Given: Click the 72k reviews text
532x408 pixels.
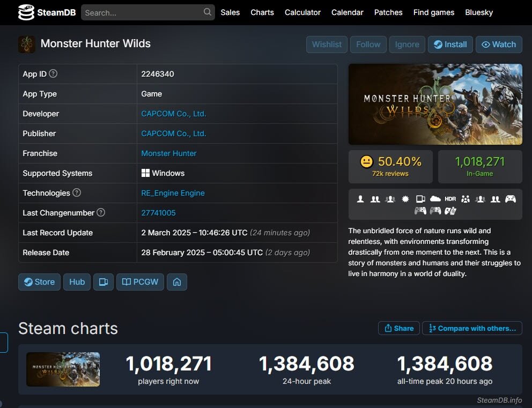Looking at the screenshot, I should pyautogui.click(x=390, y=173).
